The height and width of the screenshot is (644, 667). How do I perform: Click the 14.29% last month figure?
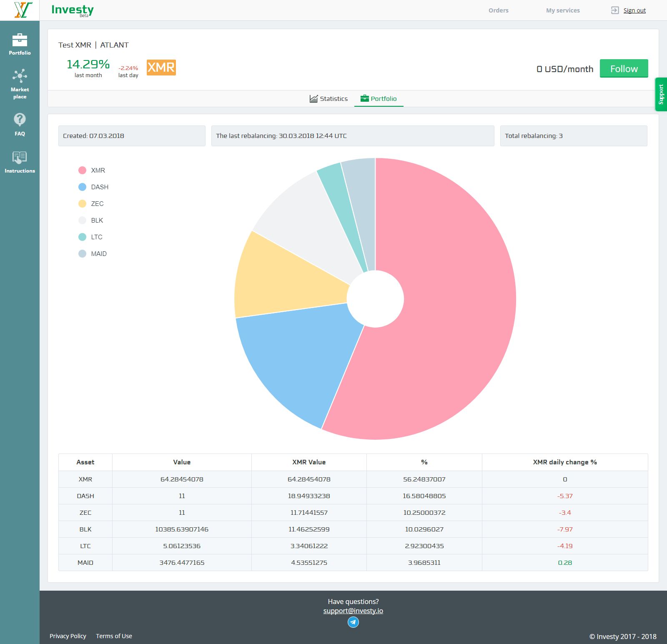88,64
